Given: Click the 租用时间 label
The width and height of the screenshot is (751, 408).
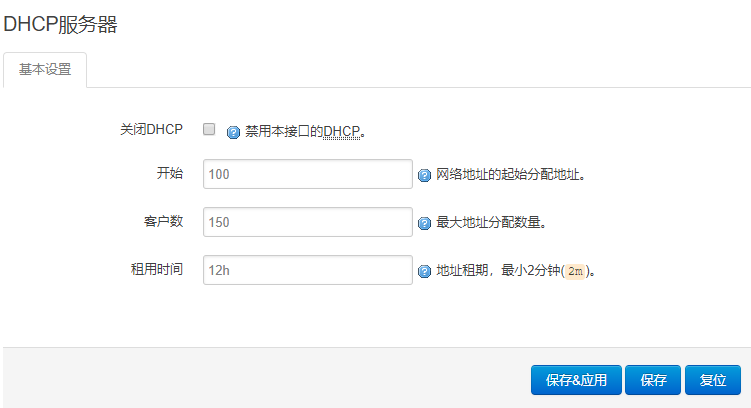Looking at the screenshot, I should pyautogui.click(x=157, y=269).
